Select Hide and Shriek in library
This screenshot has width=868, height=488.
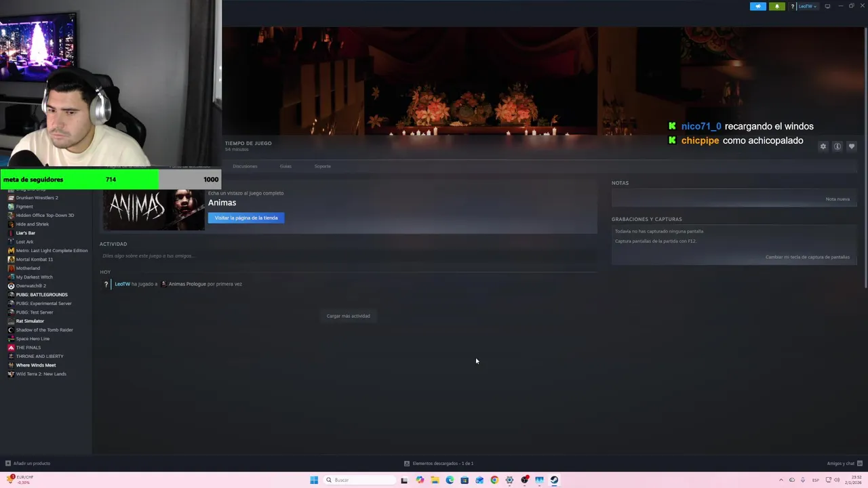coord(33,224)
